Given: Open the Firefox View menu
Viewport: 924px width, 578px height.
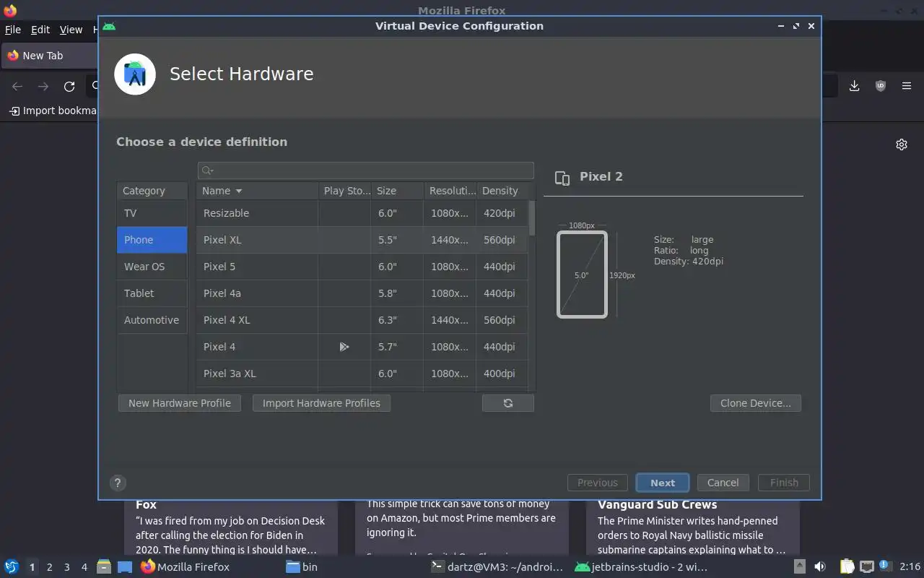Looking at the screenshot, I should [71, 30].
